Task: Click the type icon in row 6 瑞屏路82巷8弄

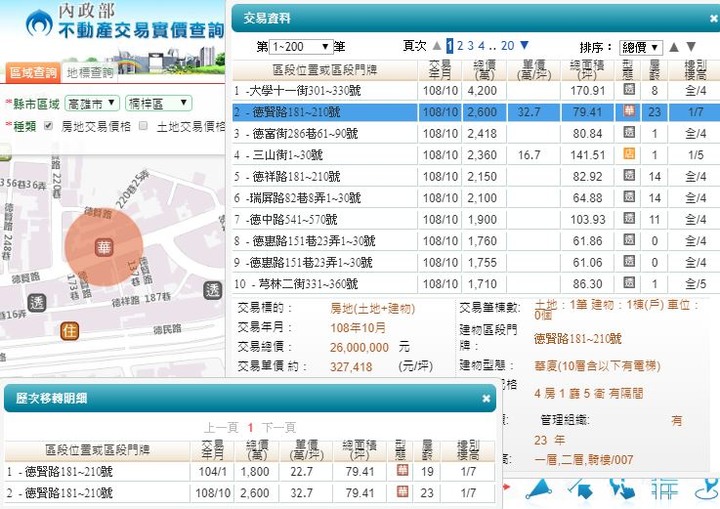Action: point(629,197)
